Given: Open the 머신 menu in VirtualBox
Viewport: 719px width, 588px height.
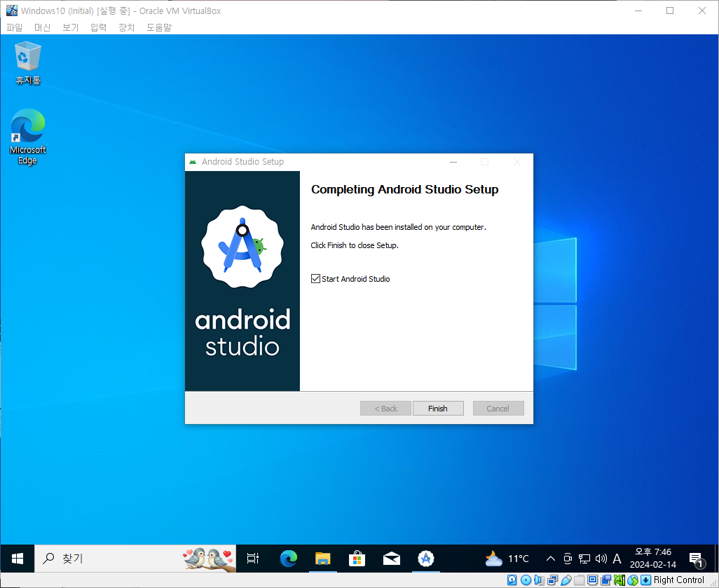Looking at the screenshot, I should [x=42, y=27].
